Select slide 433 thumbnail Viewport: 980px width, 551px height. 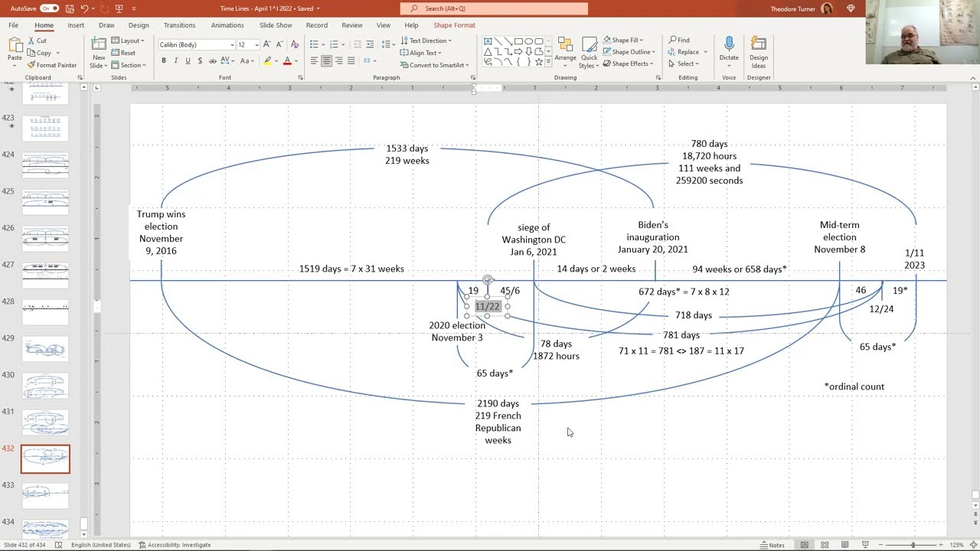click(x=45, y=495)
